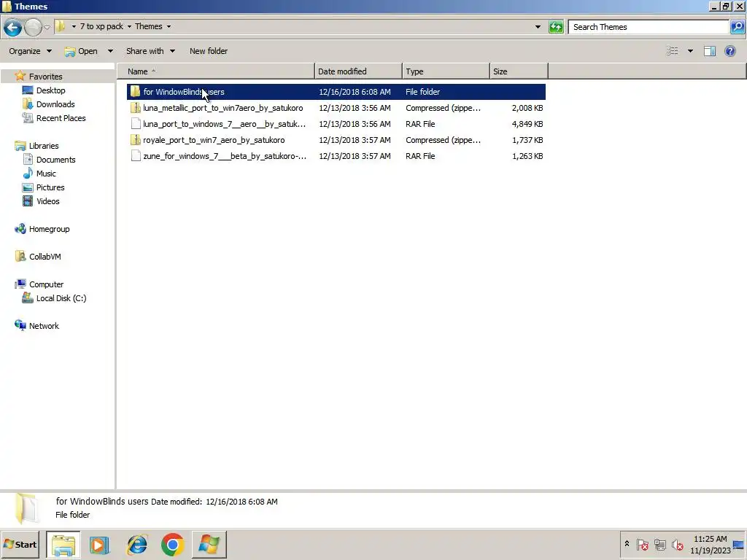This screenshot has height=560, width=747.
Task: Open Desktop in Favorites
Action: coord(50,90)
